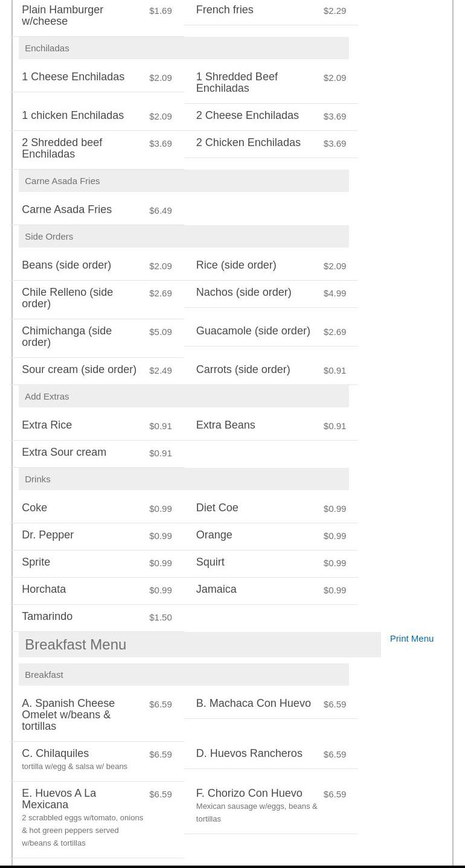
Task: Click the Plain Hamburger w/cheese item
Action: pos(63,16)
